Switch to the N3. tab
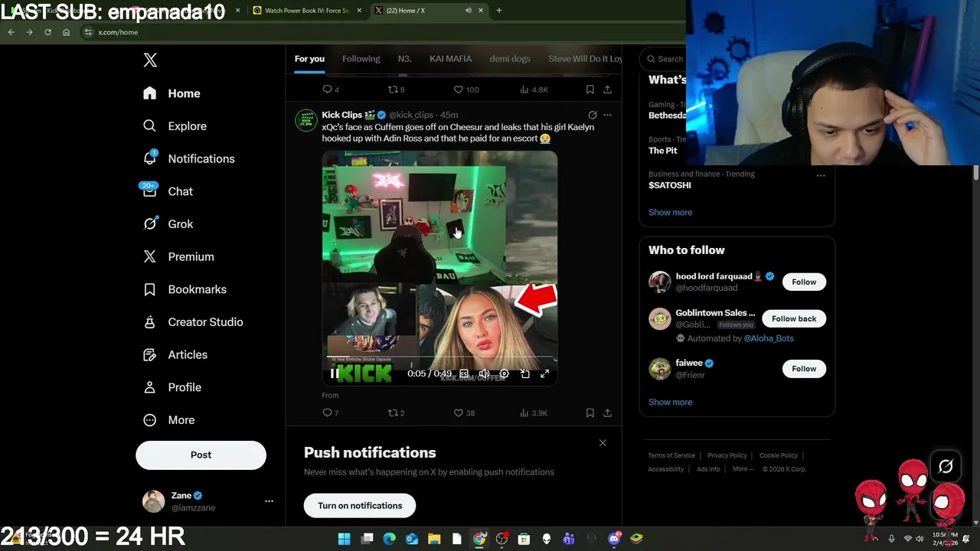This screenshot has height=551, width=980. coord(404,59)
